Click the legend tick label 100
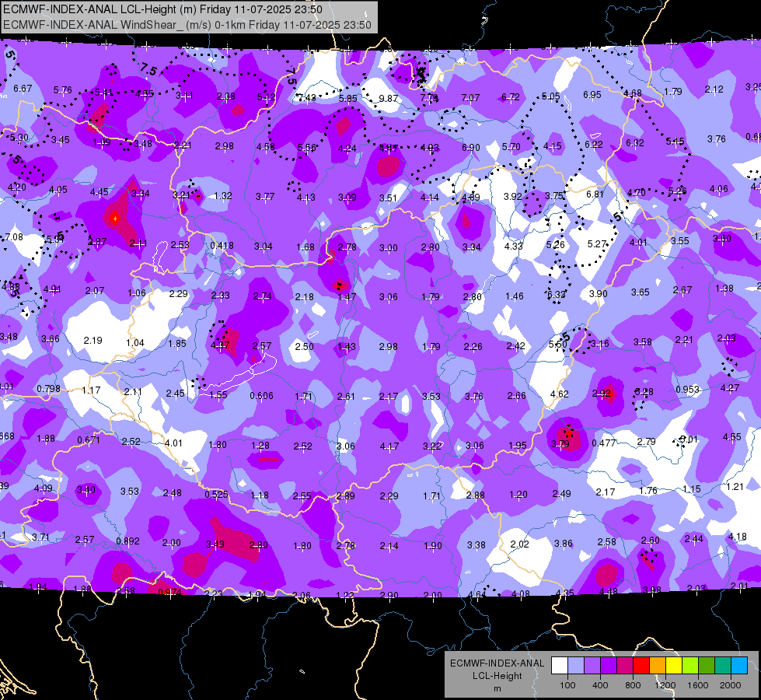Viewport: 761px width, 700px height. pos(567,685)
